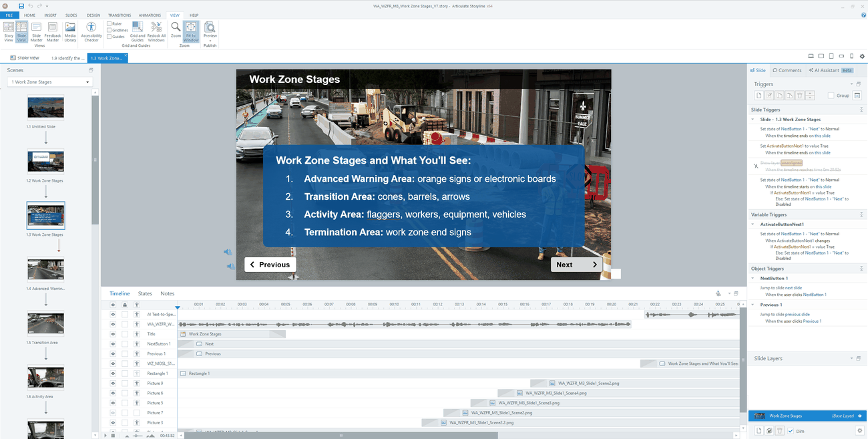Collapse the Variable Triggers section

[x=861, y=214]
